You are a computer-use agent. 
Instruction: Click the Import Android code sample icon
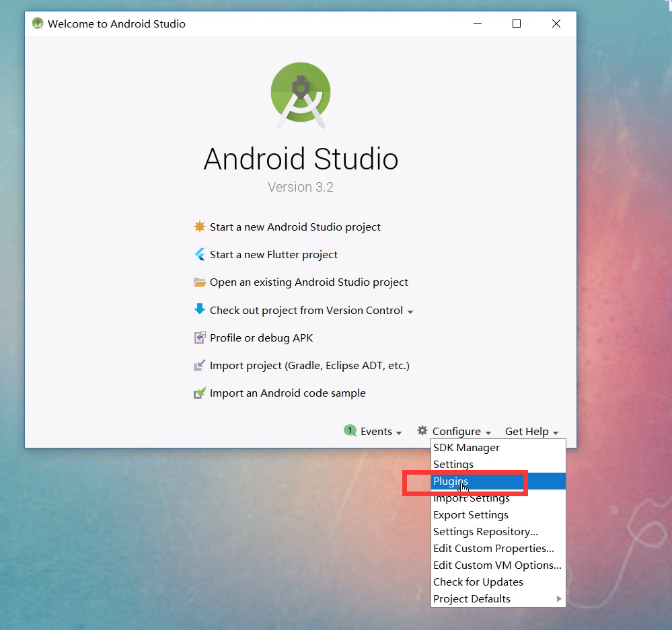tap(199, 393)
